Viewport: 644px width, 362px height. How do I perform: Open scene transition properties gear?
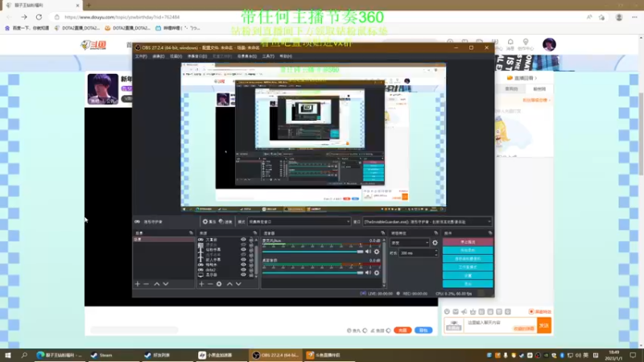(435, 243)
